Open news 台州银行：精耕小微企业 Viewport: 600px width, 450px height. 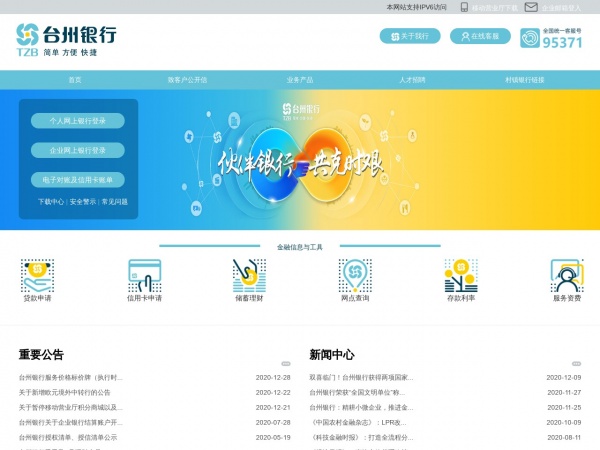pos(361,408)
